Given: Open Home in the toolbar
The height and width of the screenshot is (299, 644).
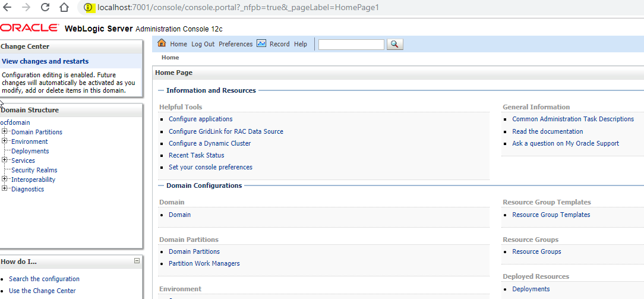Looking at the screenshot, I should coord(179,44).
